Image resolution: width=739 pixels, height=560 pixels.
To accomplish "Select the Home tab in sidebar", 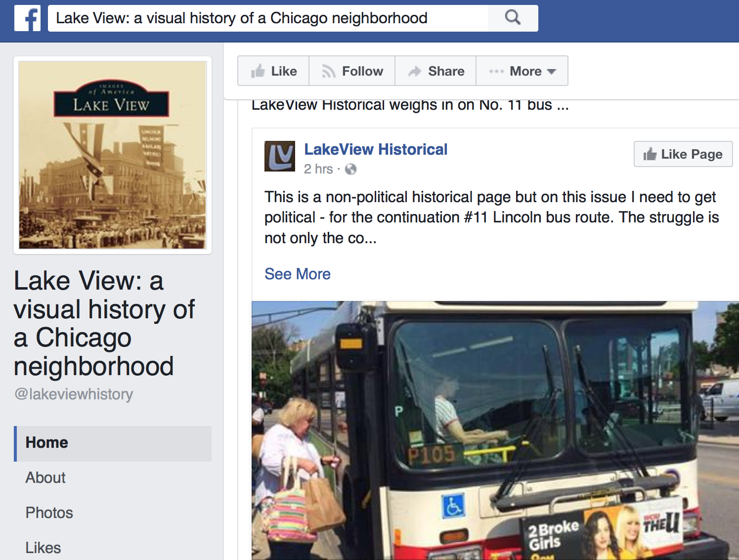I will click(113, 443).
